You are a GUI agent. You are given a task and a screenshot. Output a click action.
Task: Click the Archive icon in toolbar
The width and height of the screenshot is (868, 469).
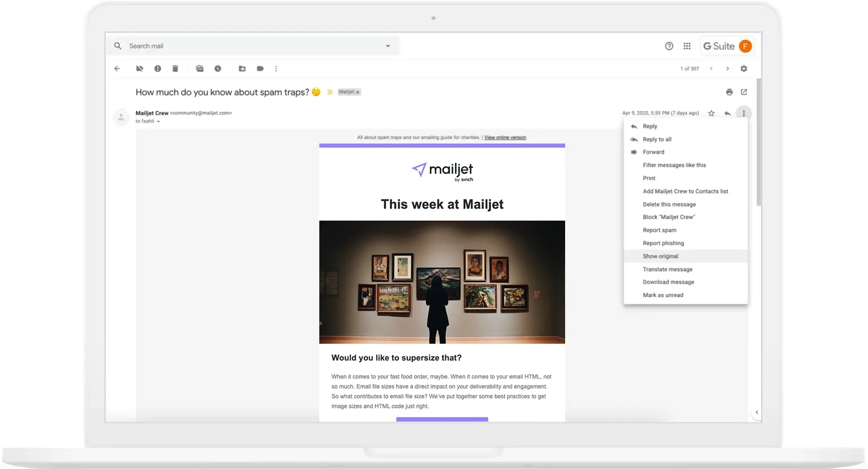coord(140,68)
